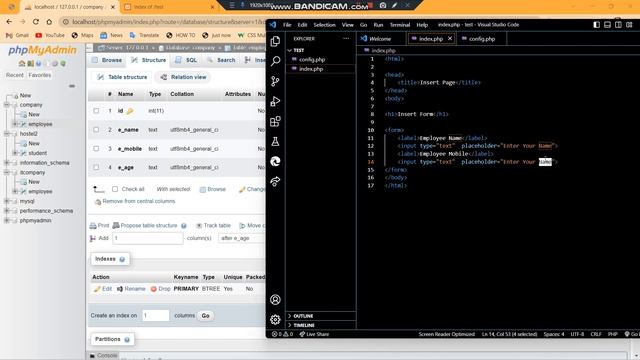Screen dimensions: 640x360
Task: Open the File menu in VS Code
Action: pyautogui.click(x=287, y=24)
